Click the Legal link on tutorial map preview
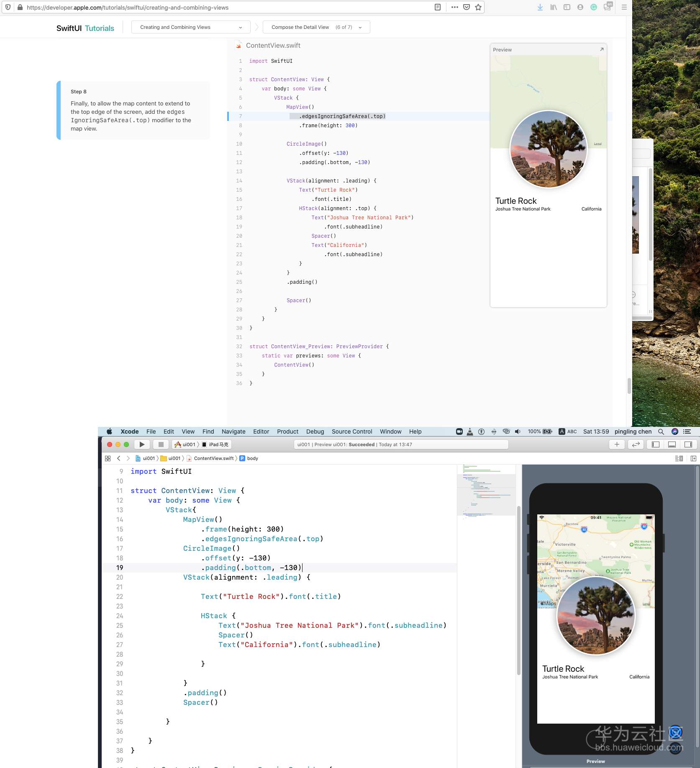The width and height of the screenshot is (700, 768). coord(597,144)
